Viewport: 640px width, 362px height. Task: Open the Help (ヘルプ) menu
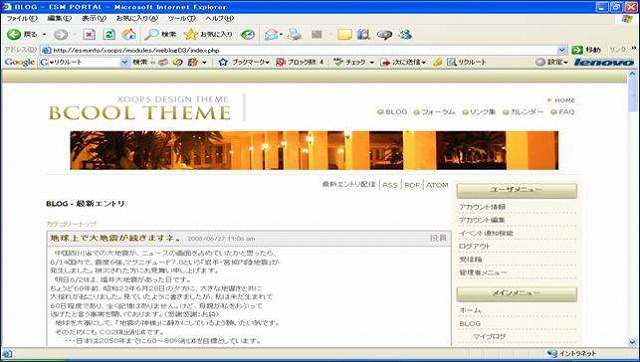click(x=220, y=19)
